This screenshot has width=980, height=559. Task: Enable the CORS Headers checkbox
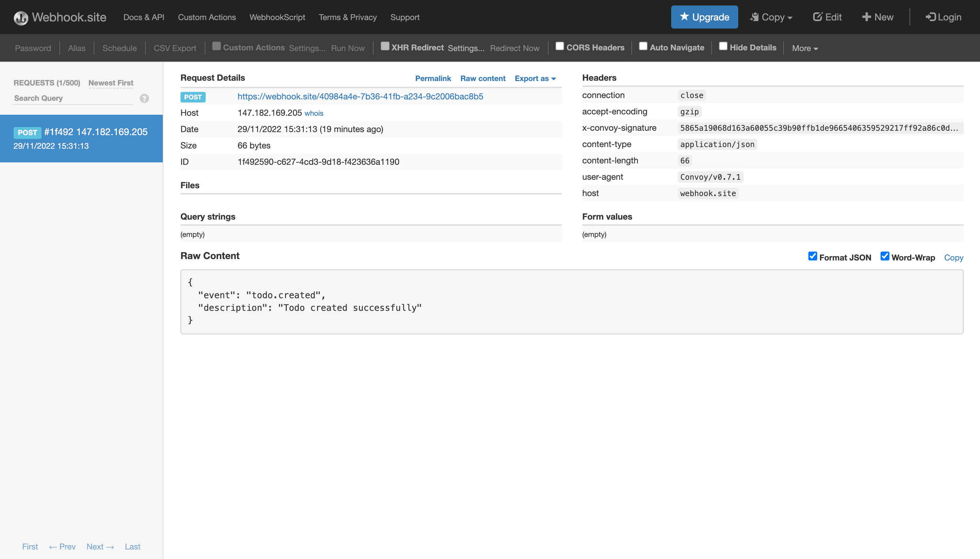[x=559, y=46]
